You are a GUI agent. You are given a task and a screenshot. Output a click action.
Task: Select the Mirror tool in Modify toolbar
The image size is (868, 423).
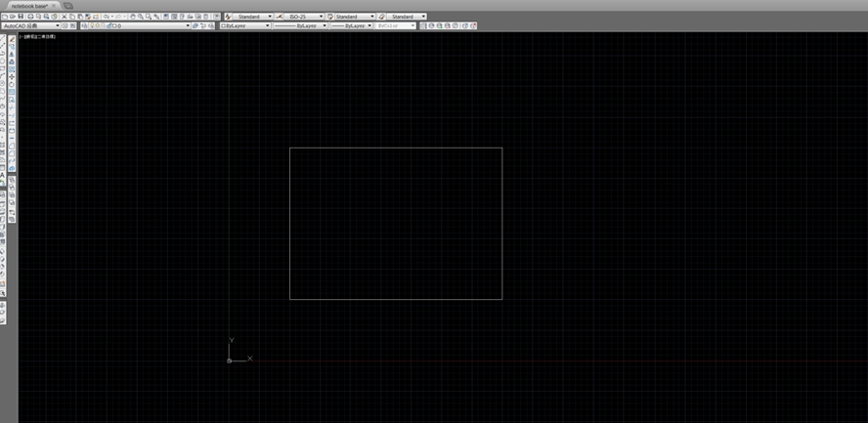(x=12, y=54)
